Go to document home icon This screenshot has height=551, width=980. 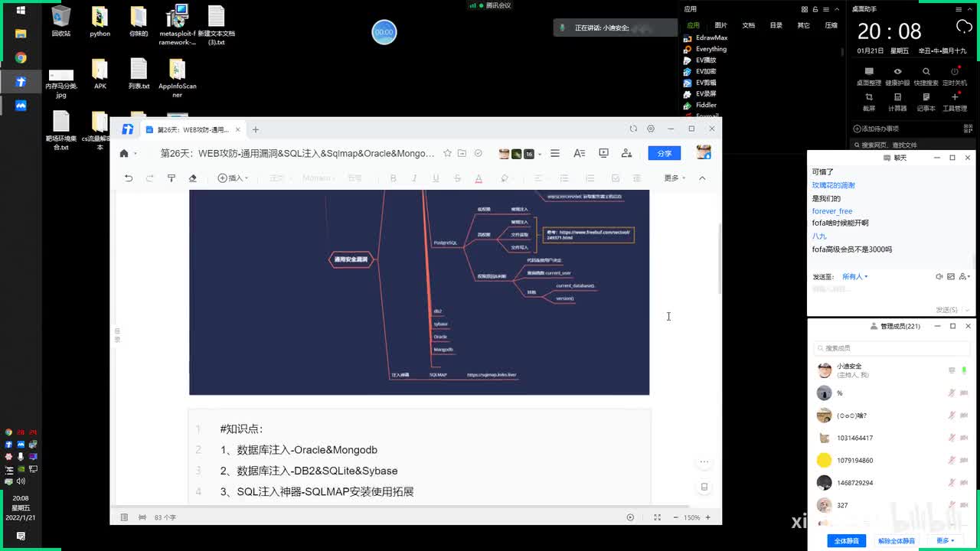[x=124, y=153]
